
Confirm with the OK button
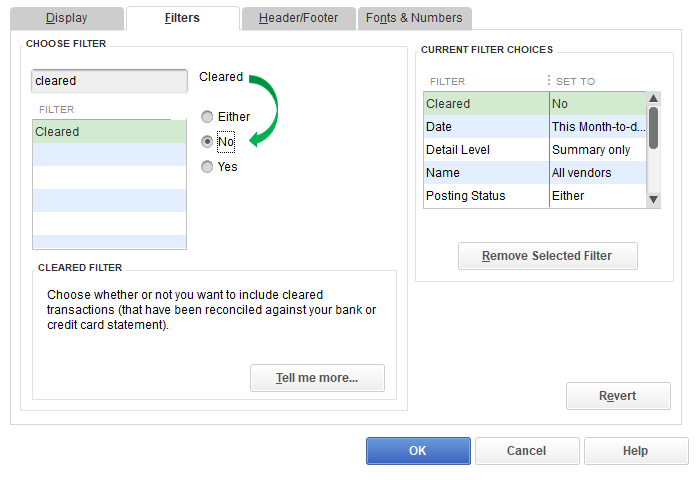pos(418,451)
